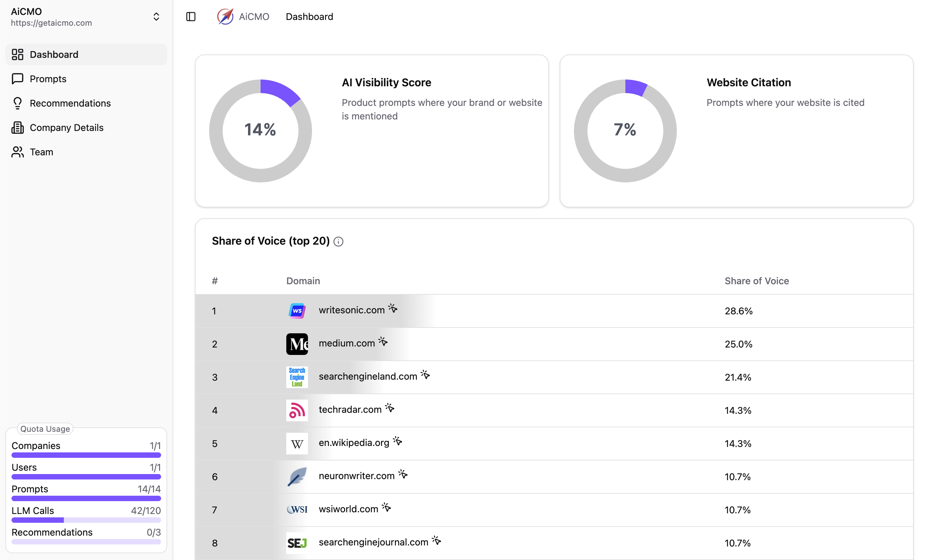
Task: Click the https://getaicmo.com URL text
Action: 51,23
